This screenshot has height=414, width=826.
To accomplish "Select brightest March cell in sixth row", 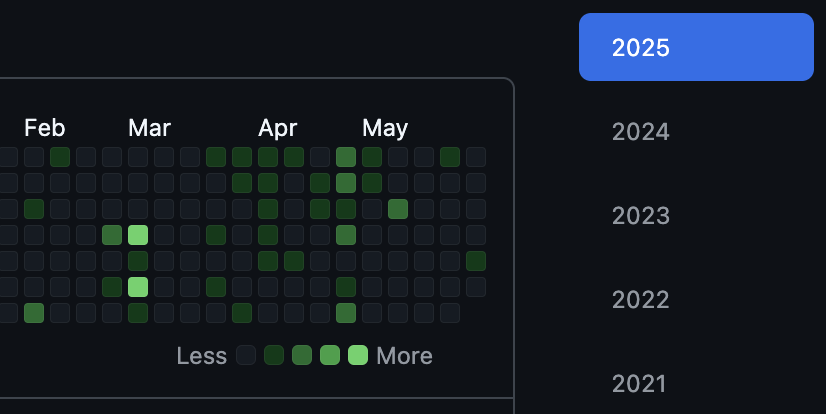I will click(138, 287).
